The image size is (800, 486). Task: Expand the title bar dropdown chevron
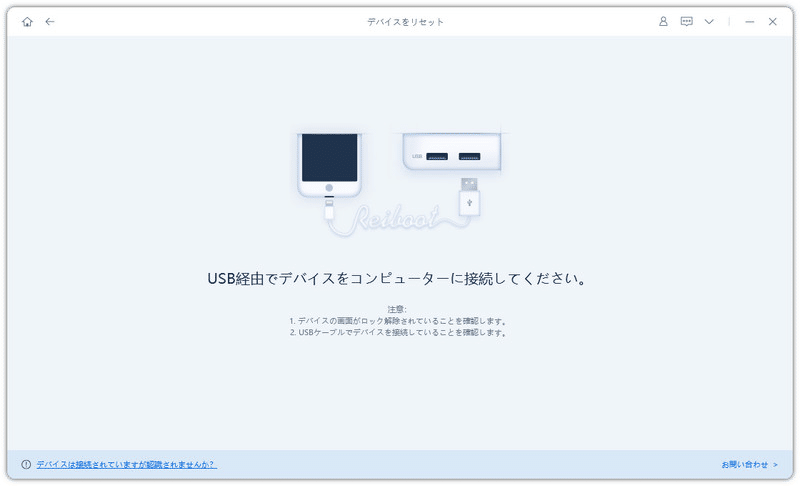pos(709,21)
